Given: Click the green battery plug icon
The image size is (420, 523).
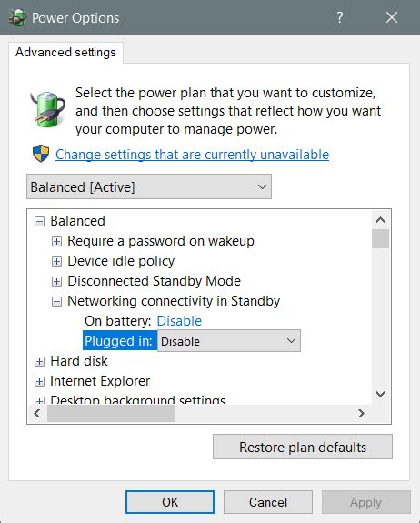Looking at the screenshot, I should 47,109.
